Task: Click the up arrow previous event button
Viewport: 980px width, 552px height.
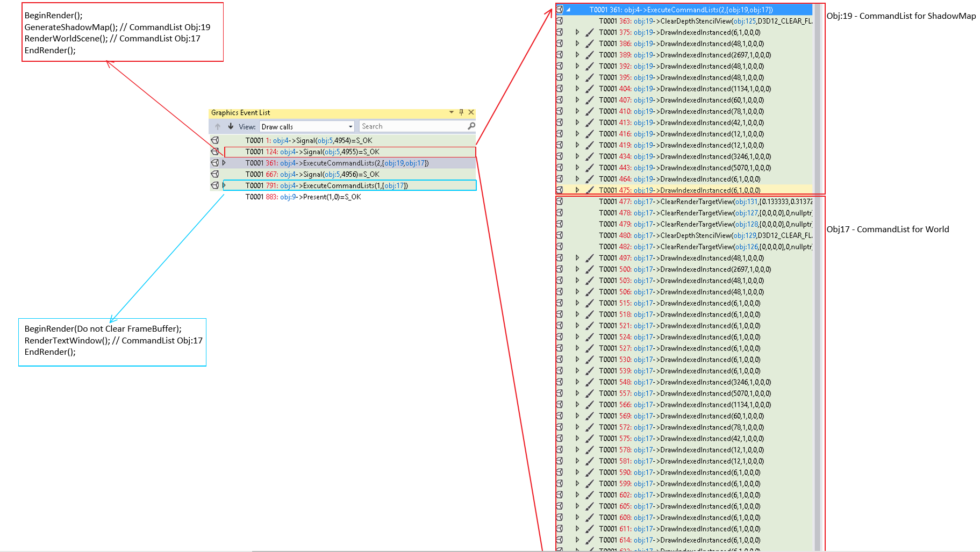Action: (218, 126)
